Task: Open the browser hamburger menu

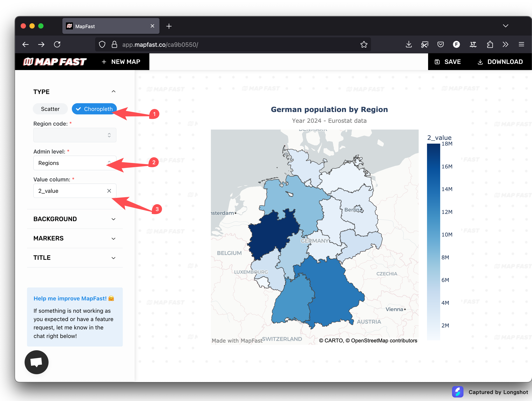Action: pos(521,45)
